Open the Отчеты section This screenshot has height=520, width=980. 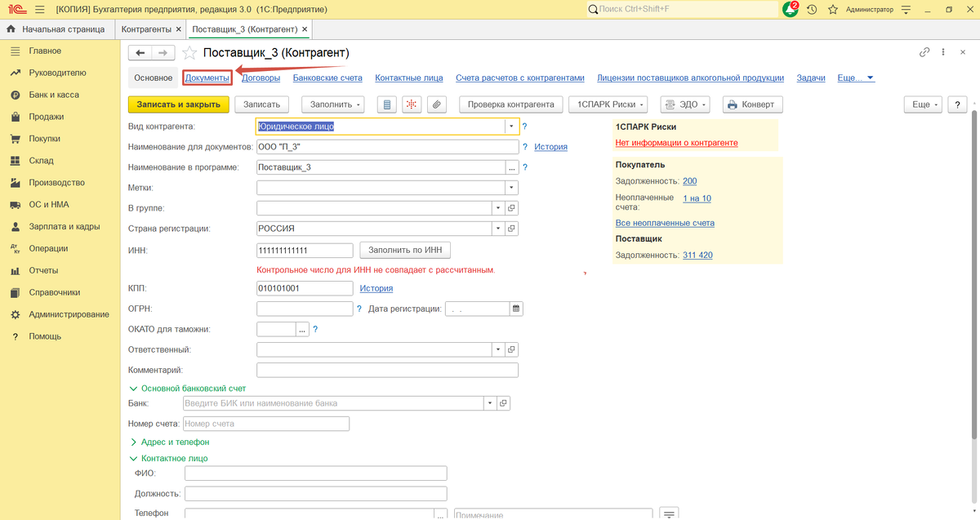tap(45, 270)
